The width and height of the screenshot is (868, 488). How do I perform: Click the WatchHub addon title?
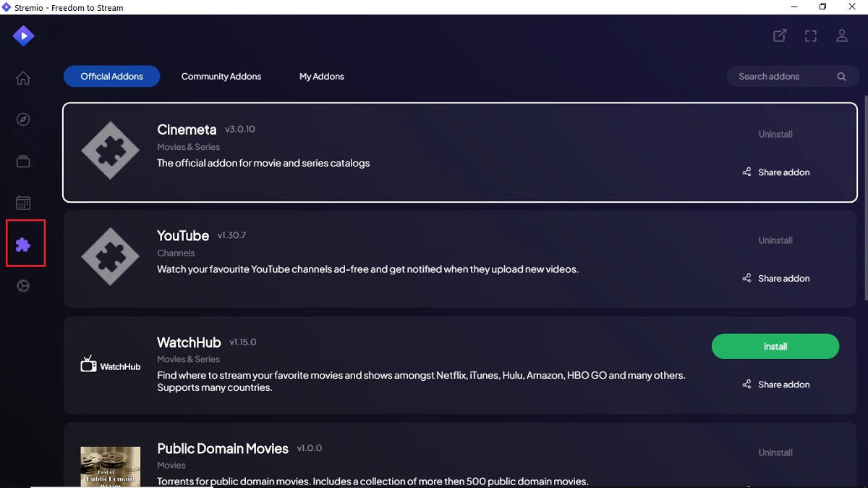(x=189, y=342)
